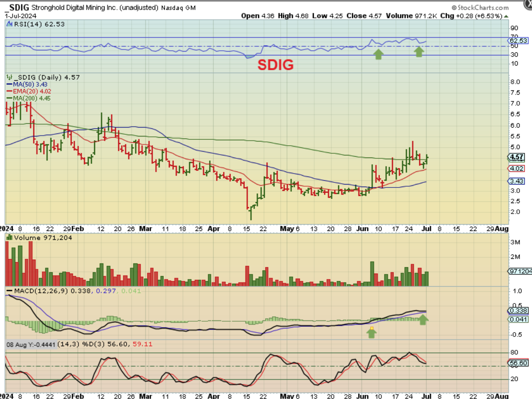Click the '0.338' MACD axis tag
This screenshot has width=532, height=399.
(518, 311)
